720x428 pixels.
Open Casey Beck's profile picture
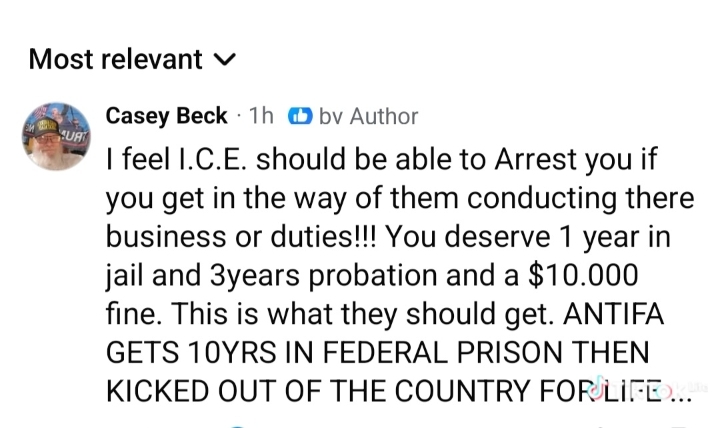(x=55, y=135)
